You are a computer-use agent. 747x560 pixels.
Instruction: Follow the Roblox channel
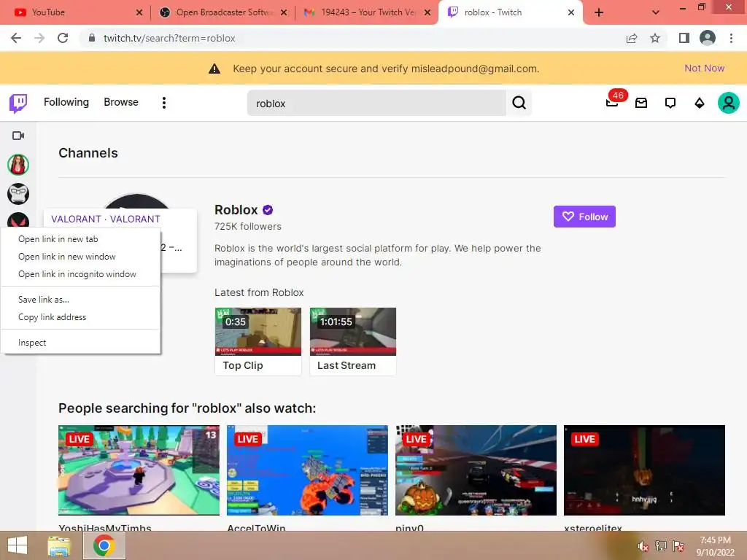584,217
